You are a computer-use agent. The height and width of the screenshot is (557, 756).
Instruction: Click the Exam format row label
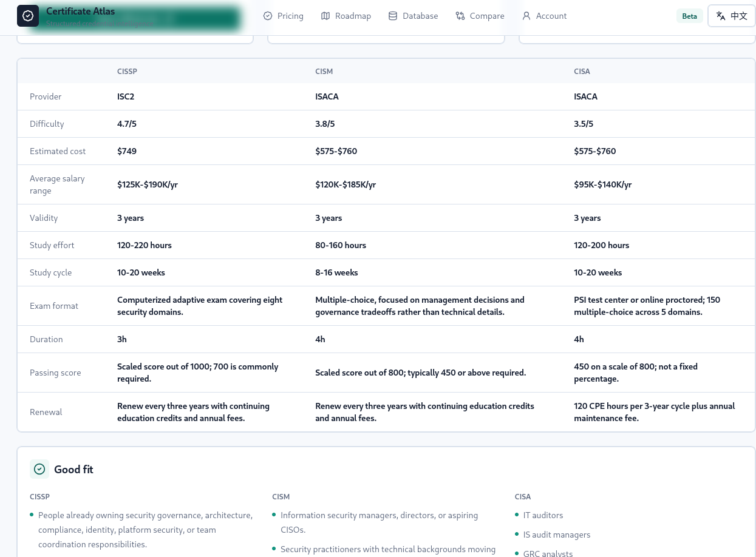54,306
